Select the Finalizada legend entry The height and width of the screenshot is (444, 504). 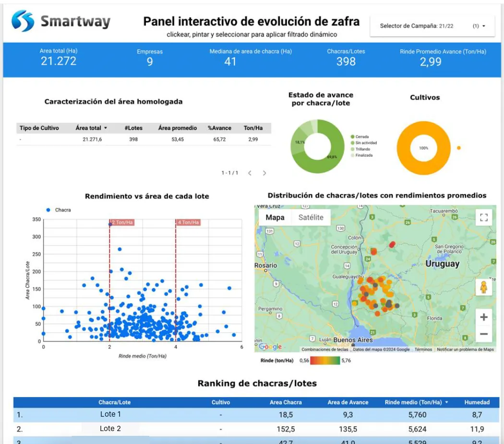362,155
